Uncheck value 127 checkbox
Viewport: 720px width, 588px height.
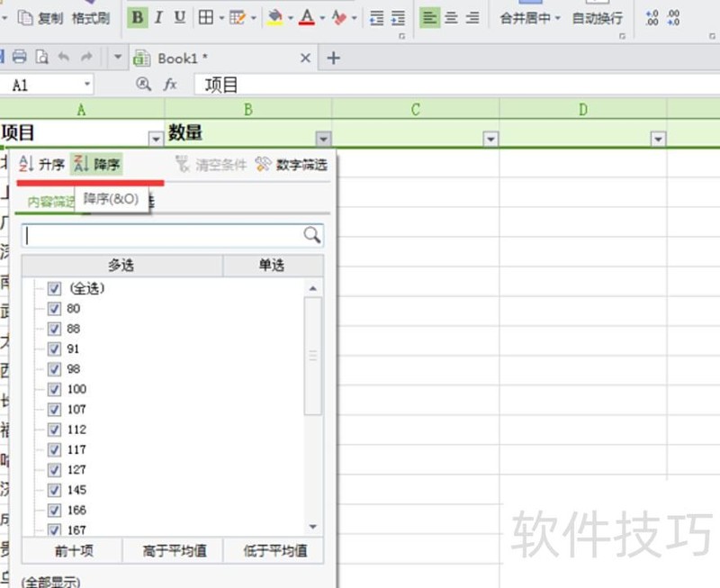[54, 470]
